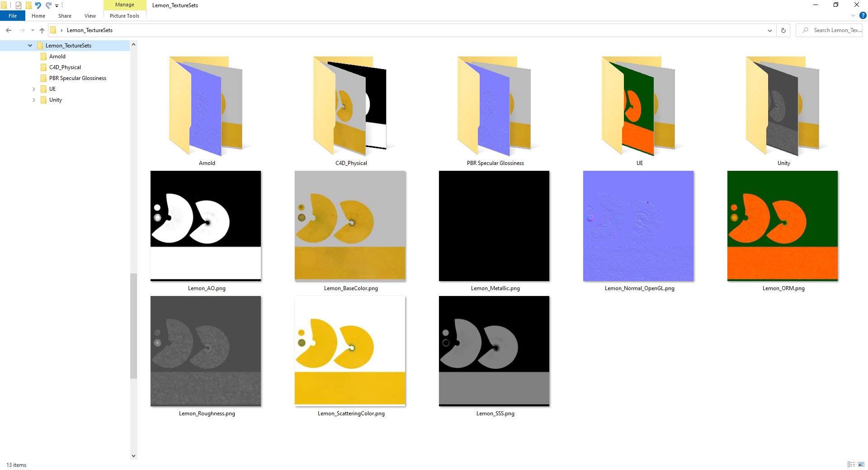Click the Back navigation arrow
Image resolution: width=868 pixels, height=470 pixels.
(x=9, y=30)
